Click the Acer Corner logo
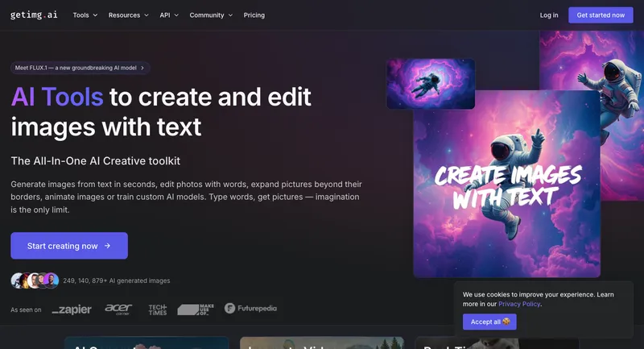This screenshot has height=349, width=644. pos(119,309)
